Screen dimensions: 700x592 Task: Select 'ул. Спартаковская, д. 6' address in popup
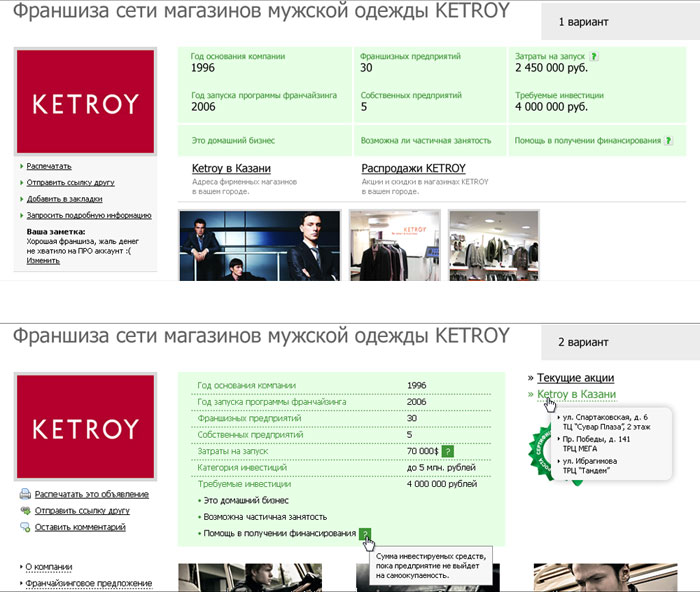pyautogui.click(x=606, y=416)
